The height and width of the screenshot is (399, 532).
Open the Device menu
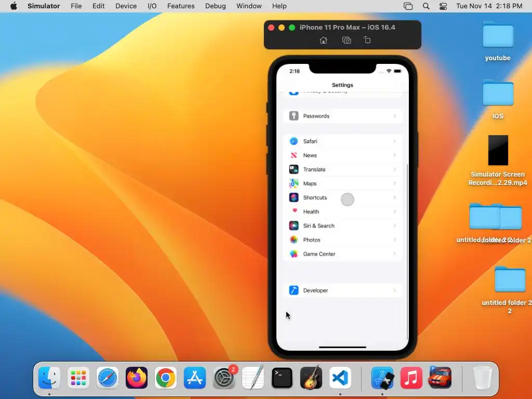coord(126,6)
